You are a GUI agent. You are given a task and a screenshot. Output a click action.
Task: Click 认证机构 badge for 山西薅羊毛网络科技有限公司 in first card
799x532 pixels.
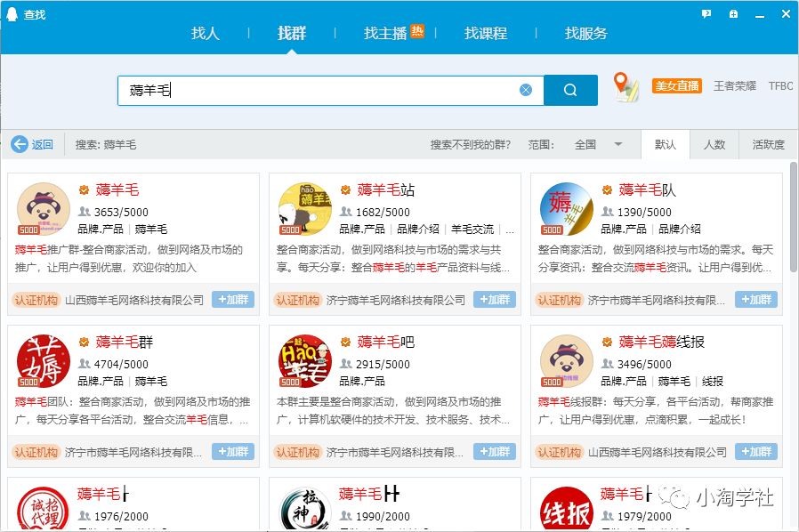(x=36, y=300)
